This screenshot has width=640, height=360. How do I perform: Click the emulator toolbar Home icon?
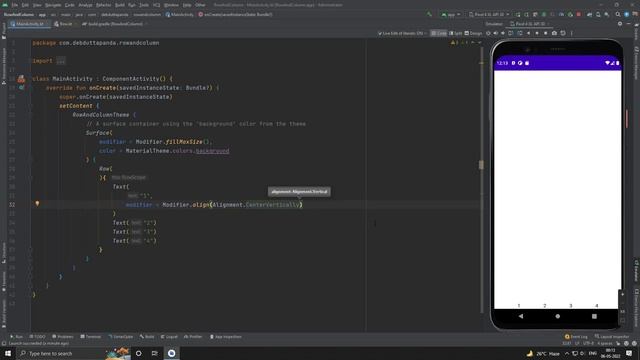coord(537,33)
